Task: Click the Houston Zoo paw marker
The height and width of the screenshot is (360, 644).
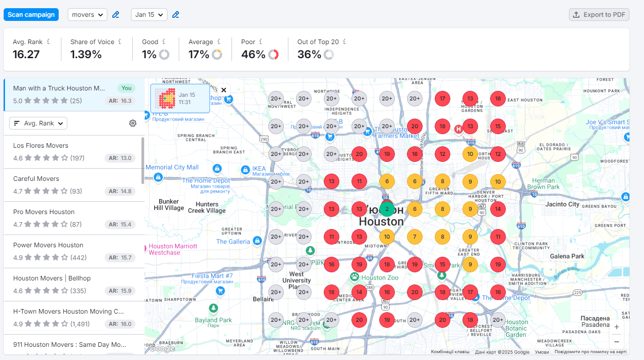Action: (355, 276)
